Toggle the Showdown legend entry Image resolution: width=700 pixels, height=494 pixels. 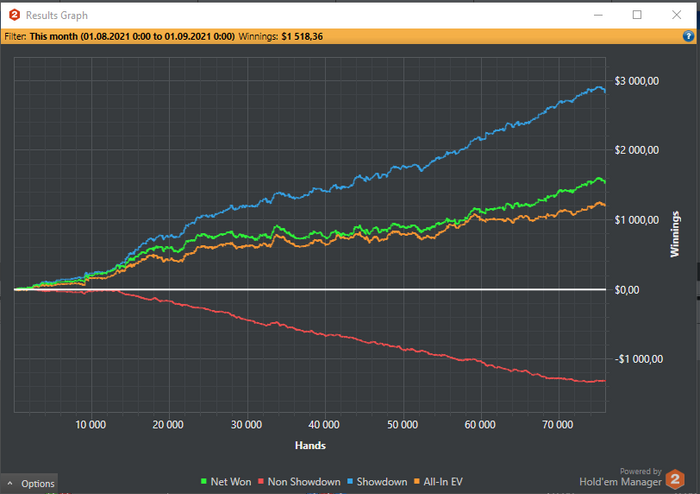pos(377,482)
